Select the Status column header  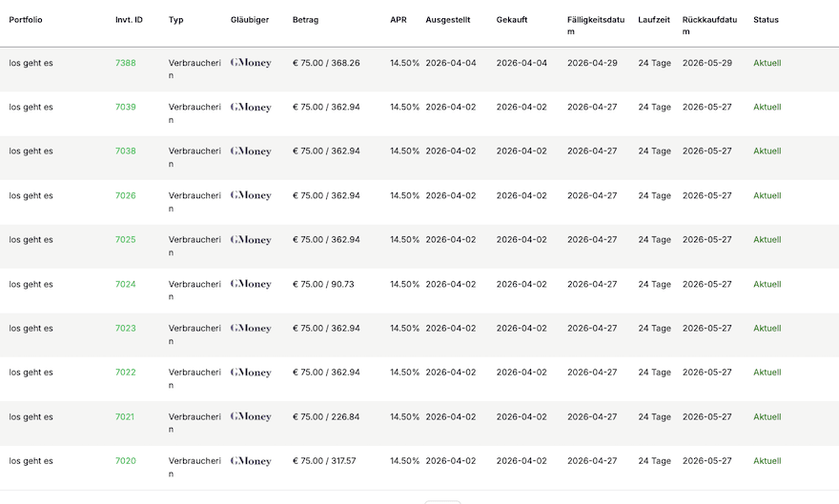tap(766, 19)
